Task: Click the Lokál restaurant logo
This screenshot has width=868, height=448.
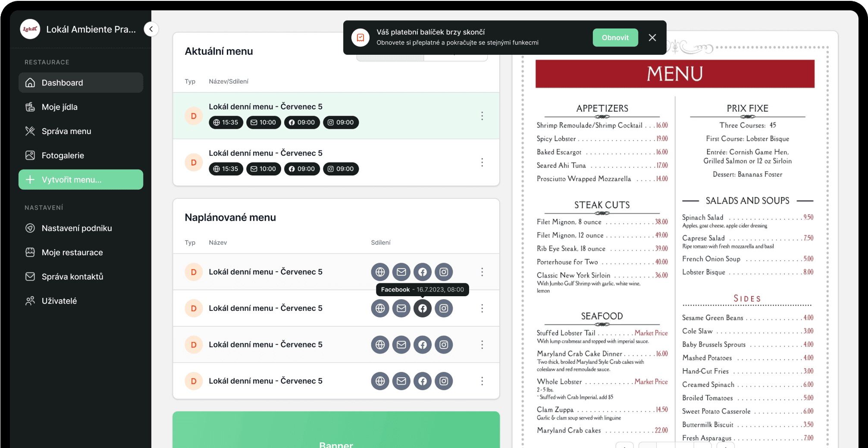Action: click(30, 29)
